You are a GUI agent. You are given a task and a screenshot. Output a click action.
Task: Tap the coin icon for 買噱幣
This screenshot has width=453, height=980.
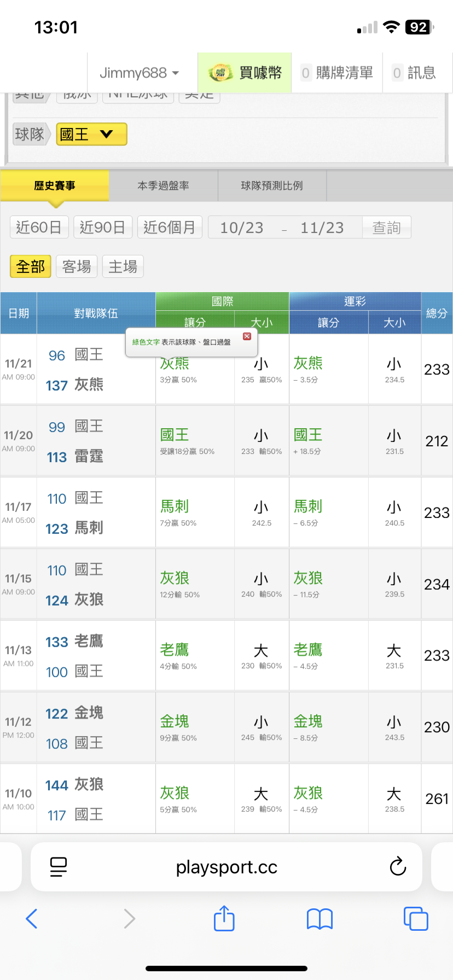pos(220,73)
